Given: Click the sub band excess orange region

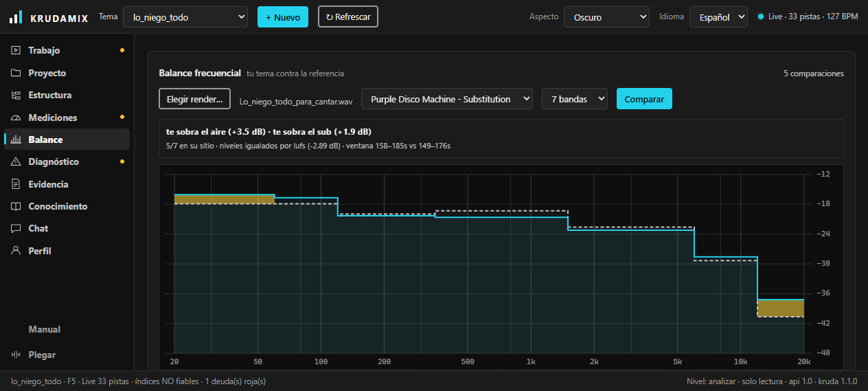Looking at the screenshot, I should pyautogui.click(x=225, y=199).
